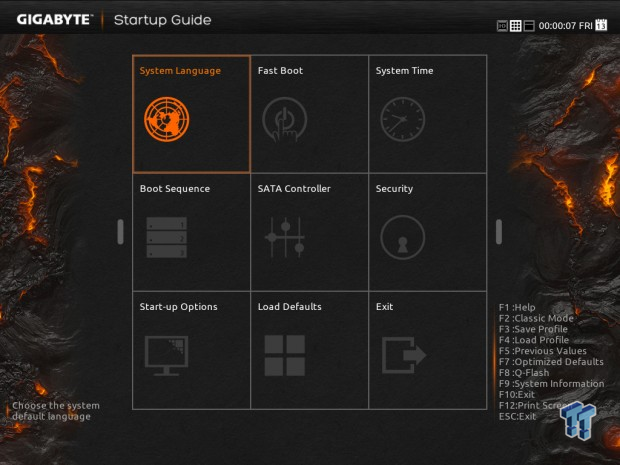Click the ESC:Exit shortcut entry

tap(517, 416)
